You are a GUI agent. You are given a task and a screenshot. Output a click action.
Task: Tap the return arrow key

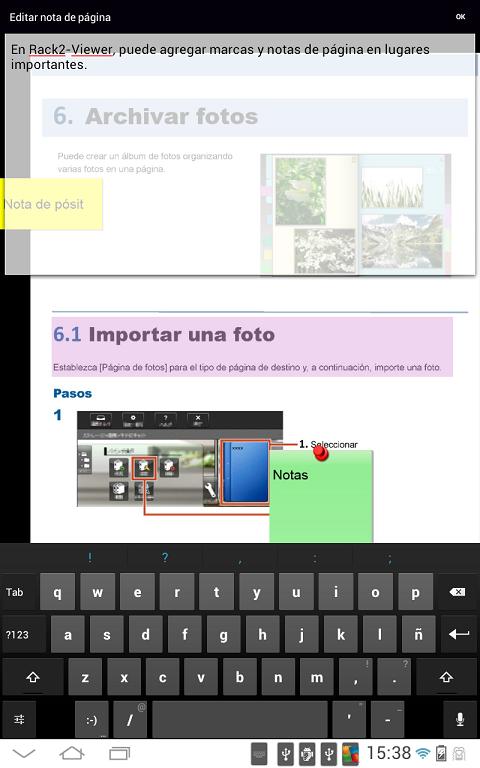[x=459, y=635]
